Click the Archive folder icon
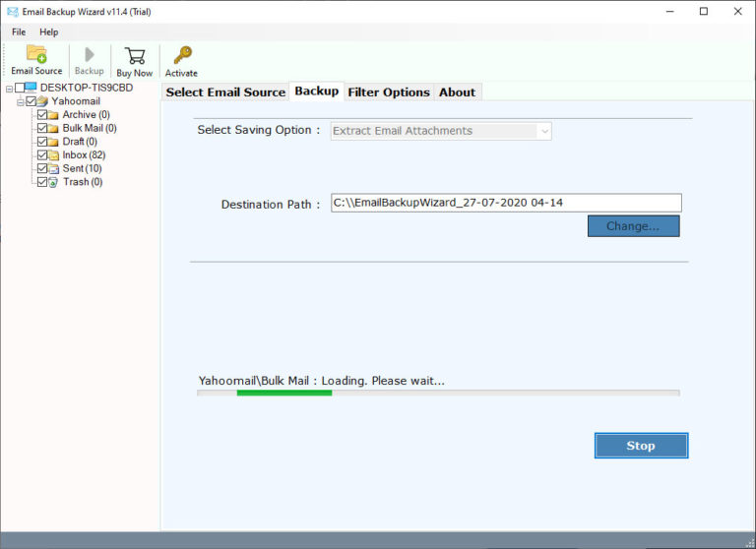The height and width of the screenshot is (549, 756). (x=53, y=115)
